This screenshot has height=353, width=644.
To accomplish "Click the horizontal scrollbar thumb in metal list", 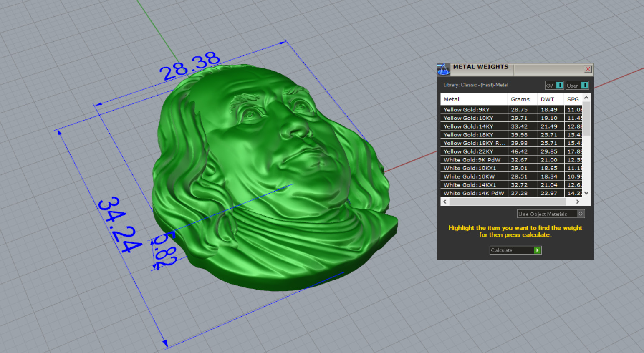I will coord(508,202).
